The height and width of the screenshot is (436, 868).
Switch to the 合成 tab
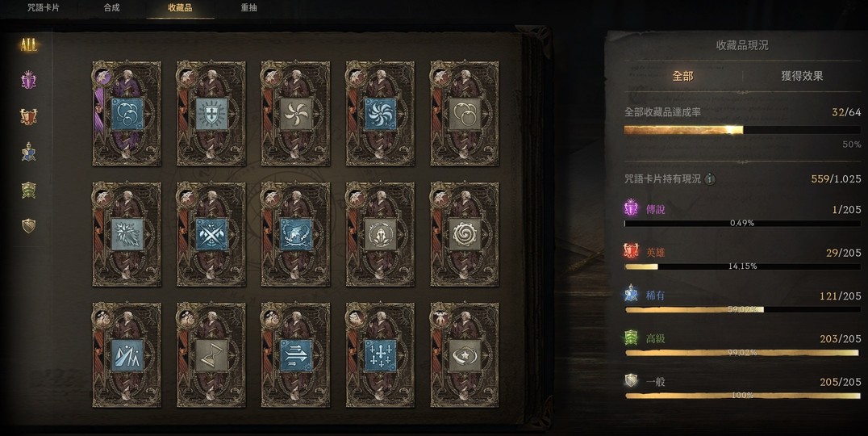pyautogui.click(x=112, y=8)
